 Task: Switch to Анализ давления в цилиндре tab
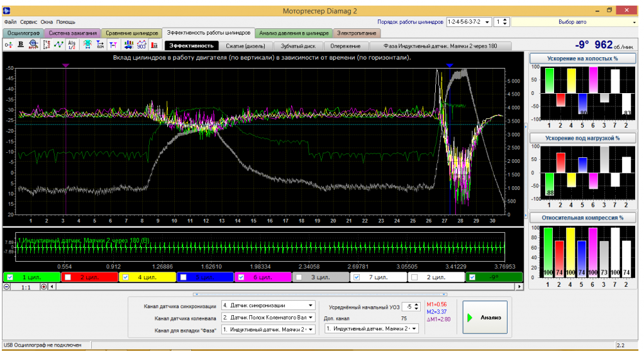point(294,33)
